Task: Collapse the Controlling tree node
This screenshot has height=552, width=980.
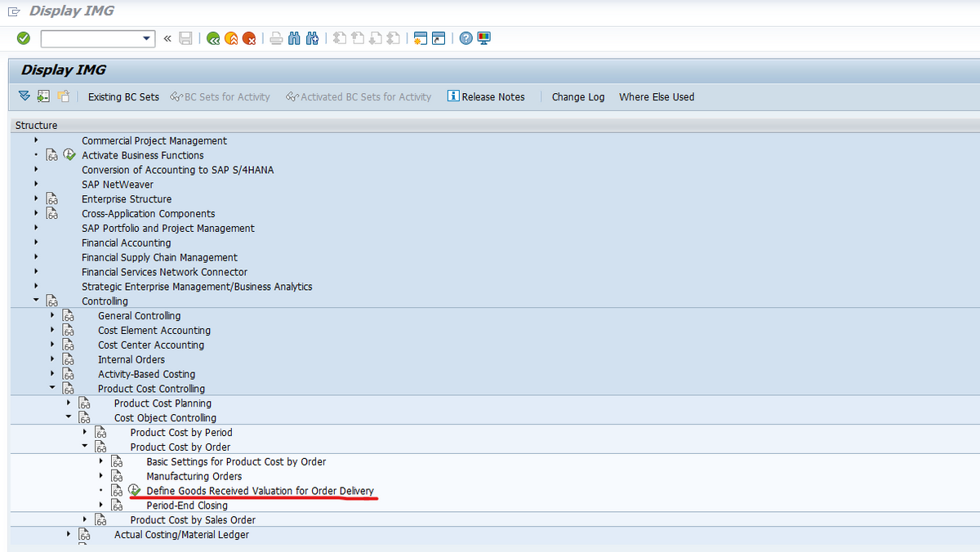Action: [x=36, y=300]
